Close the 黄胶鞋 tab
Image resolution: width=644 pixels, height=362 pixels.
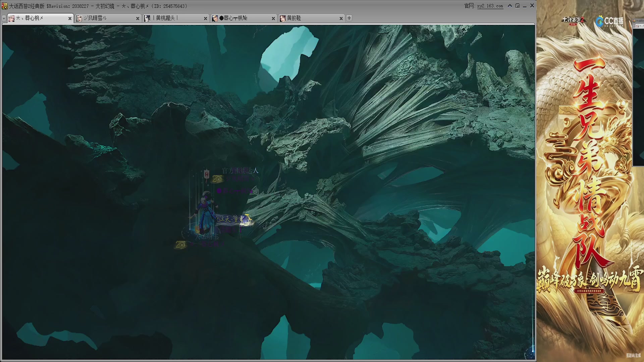click(x=341, y=19)
